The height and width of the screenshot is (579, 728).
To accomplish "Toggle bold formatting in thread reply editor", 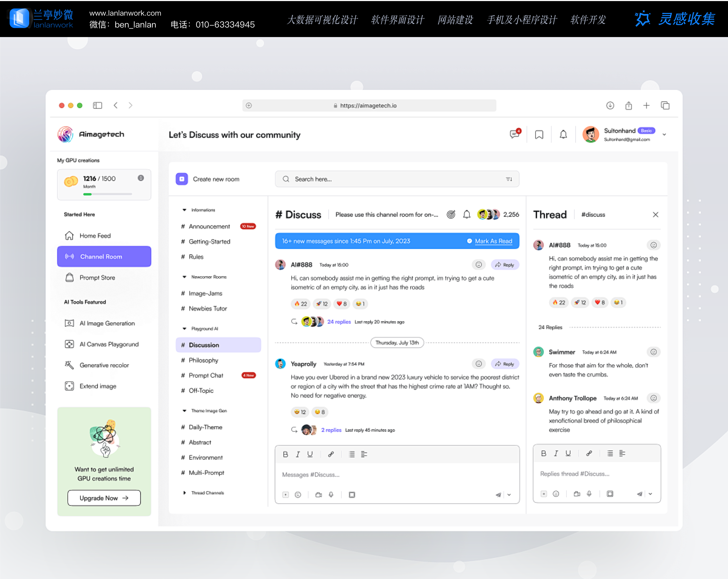I will (x=543, y=453).
